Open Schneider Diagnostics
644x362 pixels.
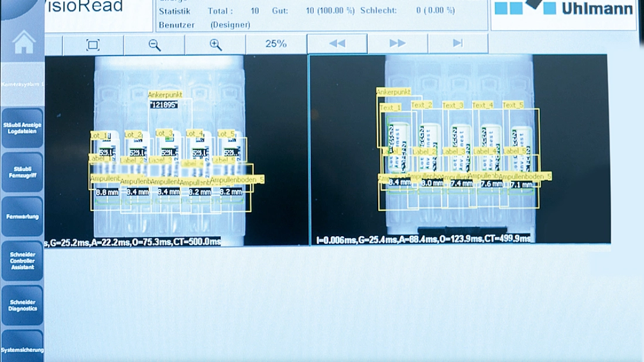tap(22, 305)
